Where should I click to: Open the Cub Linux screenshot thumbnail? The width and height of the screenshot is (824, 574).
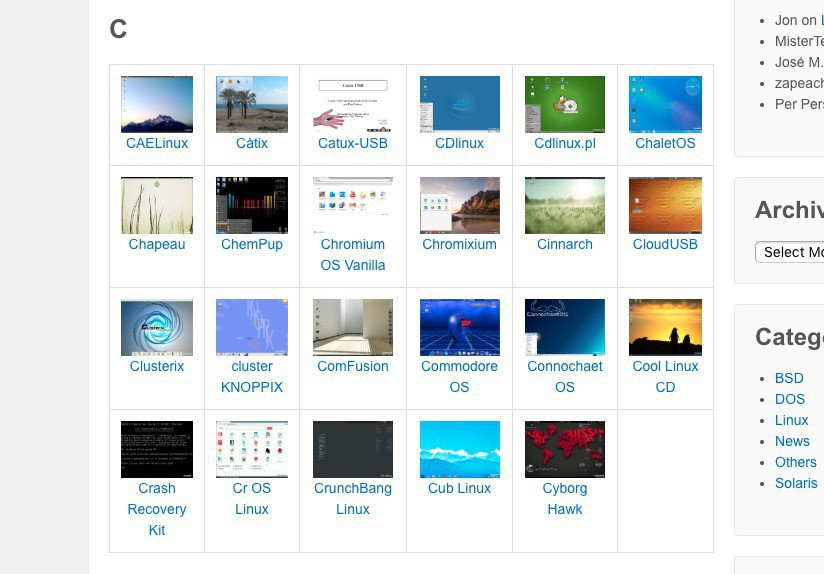click(460, 449)
